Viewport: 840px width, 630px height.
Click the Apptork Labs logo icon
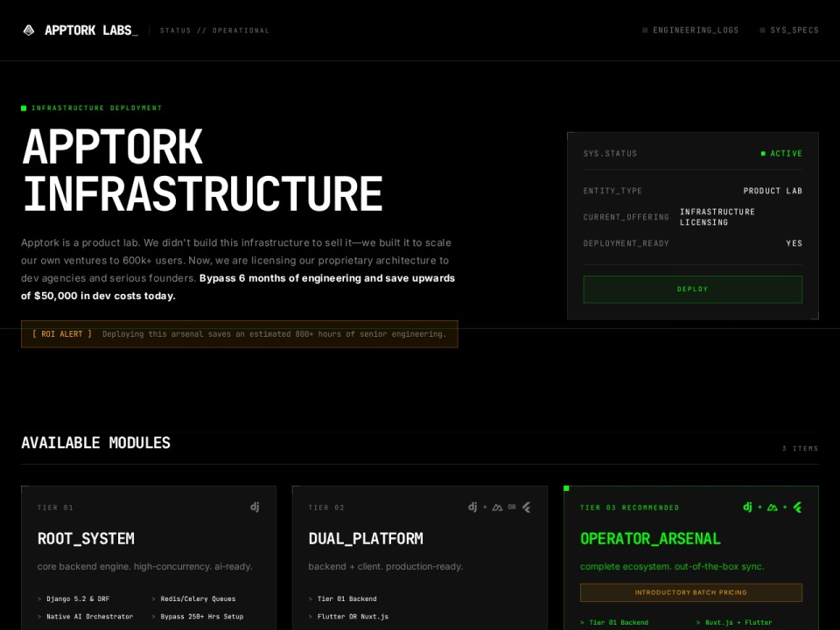29,31
